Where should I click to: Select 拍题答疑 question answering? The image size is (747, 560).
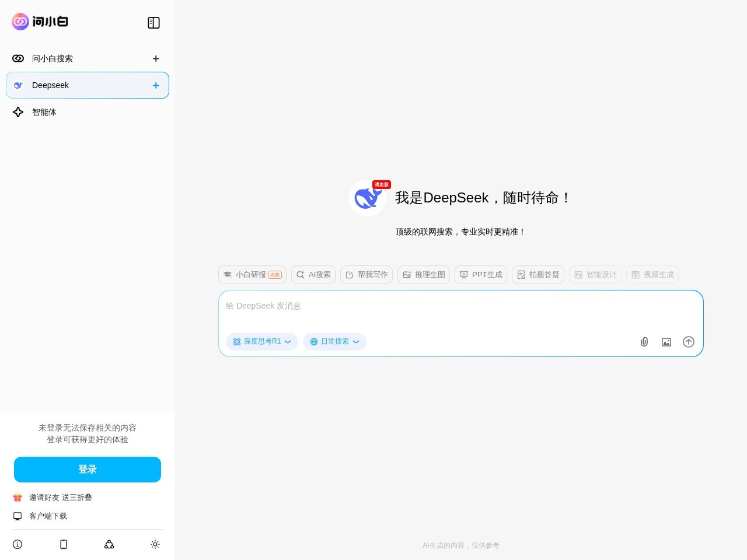(x=537, y=275)
